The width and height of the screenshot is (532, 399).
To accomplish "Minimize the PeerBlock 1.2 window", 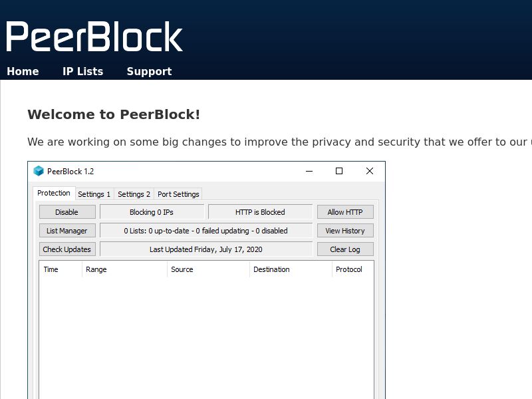I will tap(309, 171).
